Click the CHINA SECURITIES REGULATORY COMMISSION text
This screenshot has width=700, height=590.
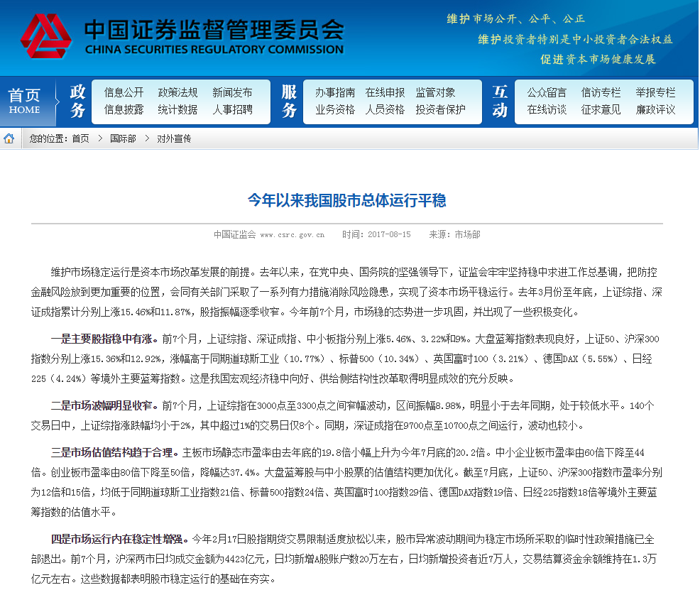click(x=214, y=50)
